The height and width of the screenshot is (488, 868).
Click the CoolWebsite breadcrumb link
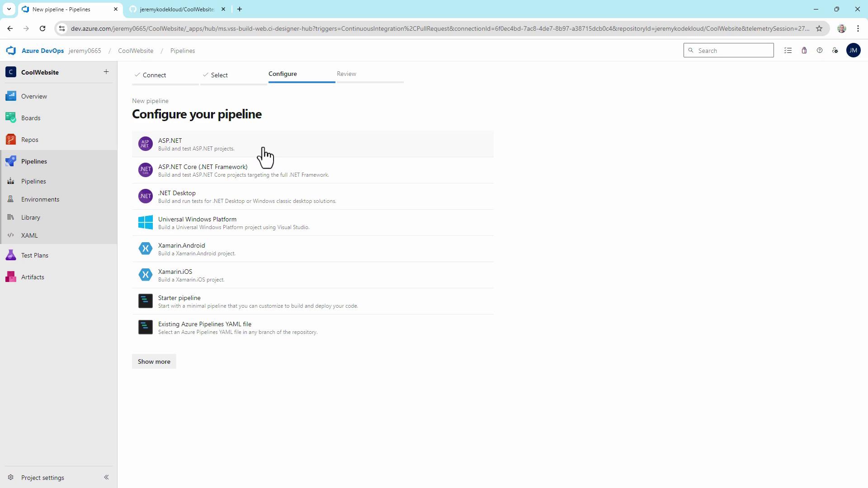pyautogui.click(x=136, y=51)
